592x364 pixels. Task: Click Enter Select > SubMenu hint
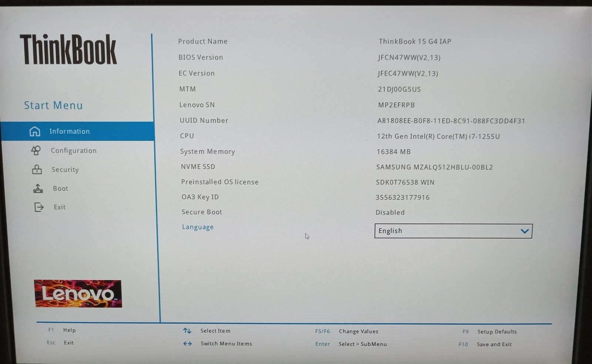pos(351,344)
